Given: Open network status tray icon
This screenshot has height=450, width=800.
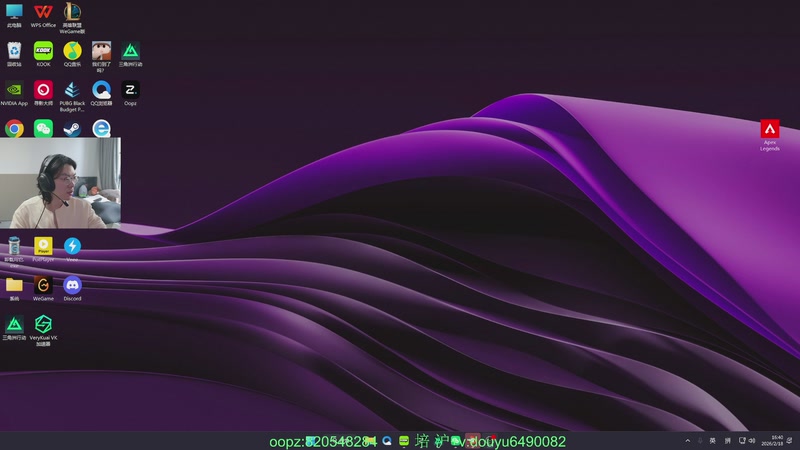Looking at the screenshot, I should click(742, 441).
